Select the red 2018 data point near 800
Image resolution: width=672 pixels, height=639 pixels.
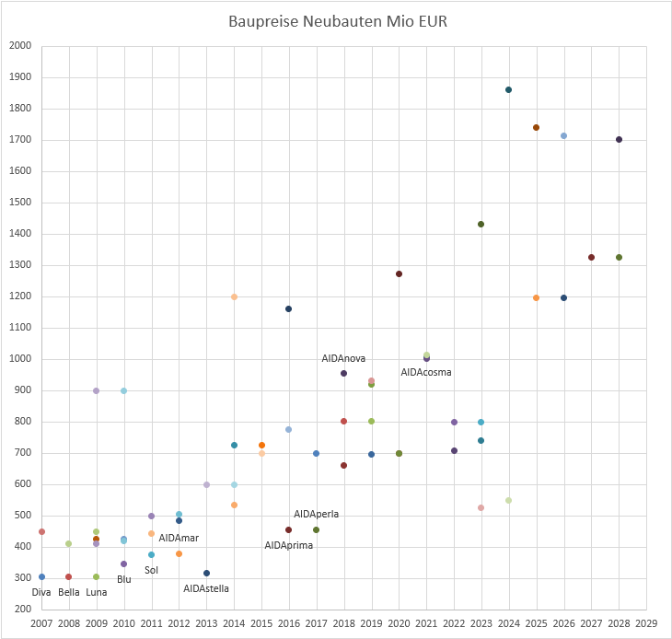[x=343, y=421]
